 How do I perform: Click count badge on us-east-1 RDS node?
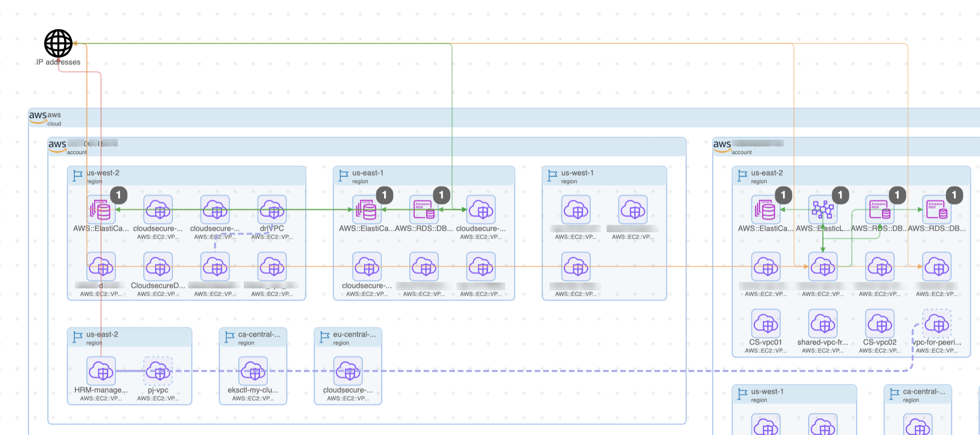[x=442, y=195]
